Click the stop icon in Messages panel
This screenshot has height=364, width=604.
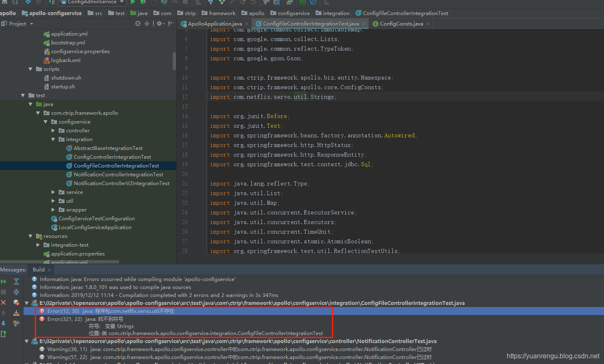[x=3, y=292]
